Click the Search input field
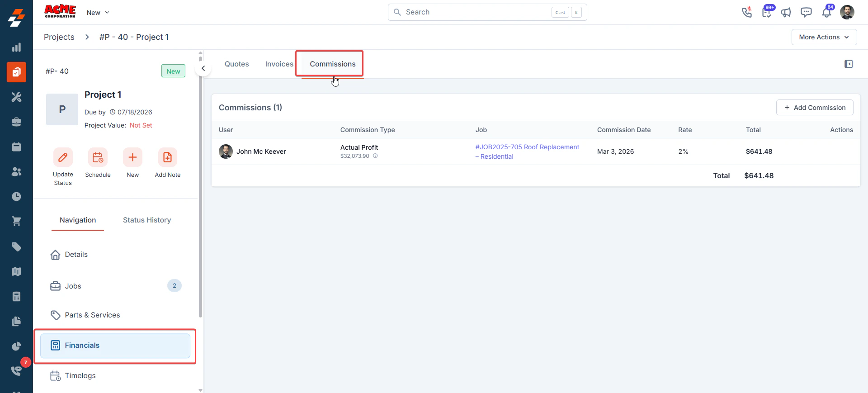 pos(487,12)
